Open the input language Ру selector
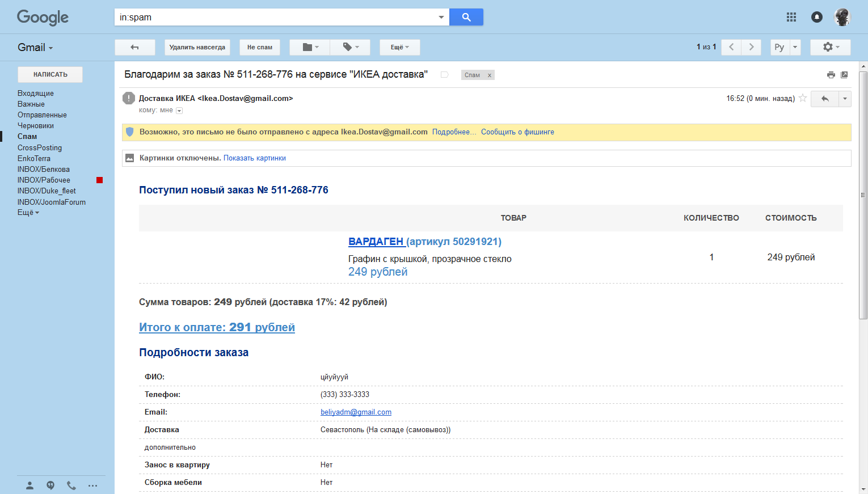868x494 pixels. pos(779,47)
